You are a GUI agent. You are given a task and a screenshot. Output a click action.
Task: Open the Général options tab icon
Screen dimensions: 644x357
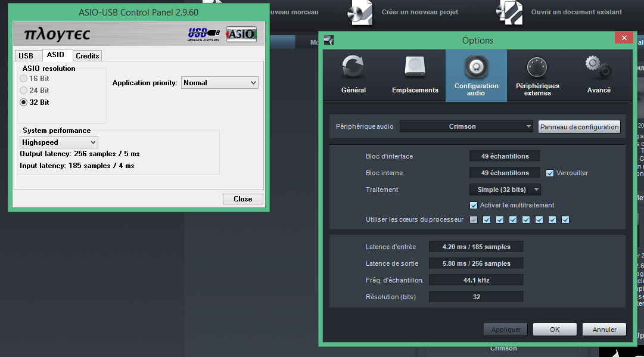click(x=353, y=67)
